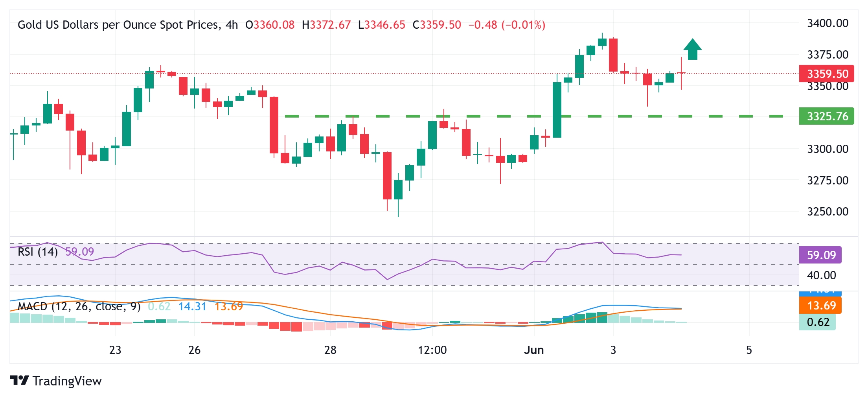Click the Jun label on the time axis
Viewport: 868px width, 398px height.
[x=533, y=350]
